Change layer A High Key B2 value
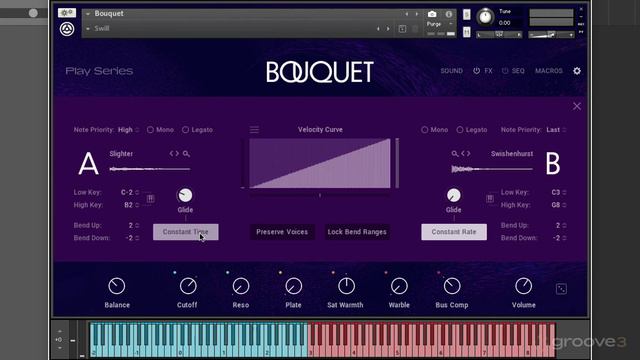 point(131,205)
